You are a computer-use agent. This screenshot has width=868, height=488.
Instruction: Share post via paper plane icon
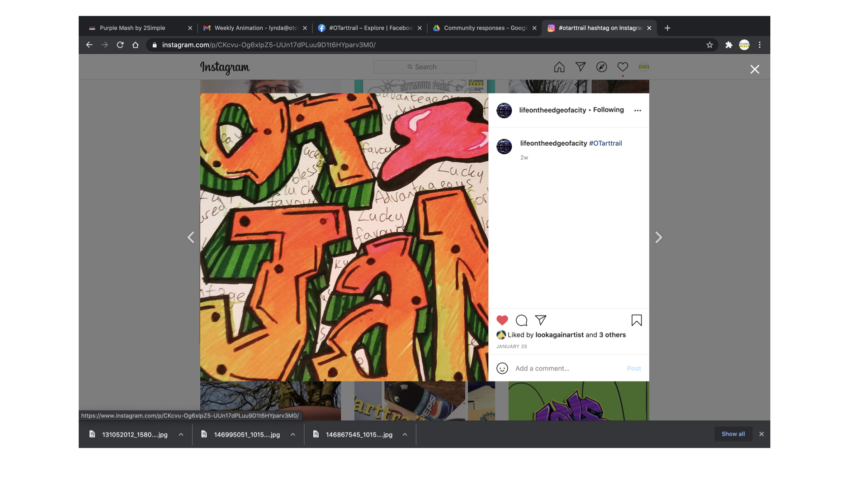[541, 320]
